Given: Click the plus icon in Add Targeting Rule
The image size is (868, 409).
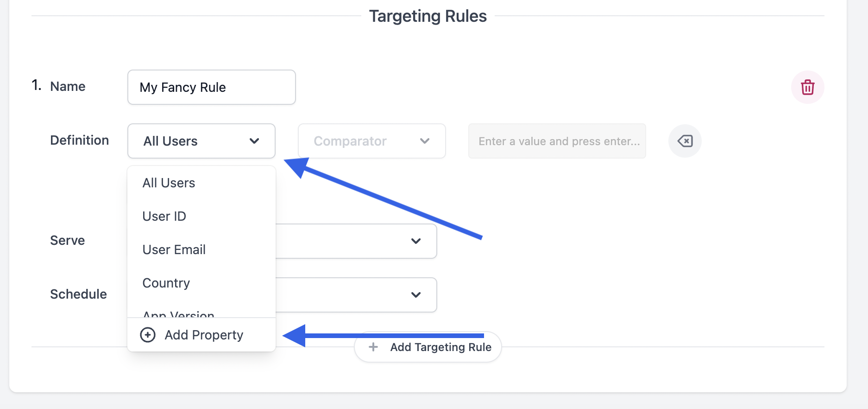Looking at the screenshot, I should tap(373, 347).
